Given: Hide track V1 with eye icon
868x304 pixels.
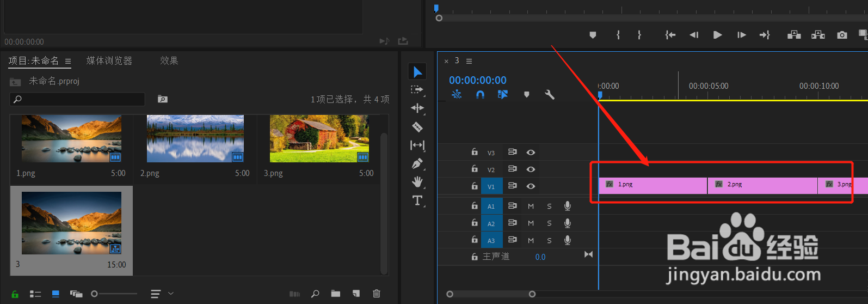Looking at the screenshot, I should click(531, 186).
